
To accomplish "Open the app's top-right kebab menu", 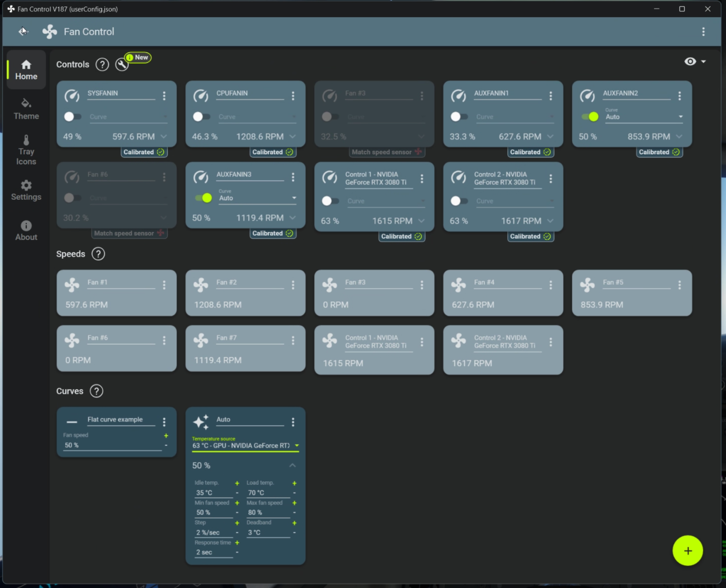I will pos(703,32).
